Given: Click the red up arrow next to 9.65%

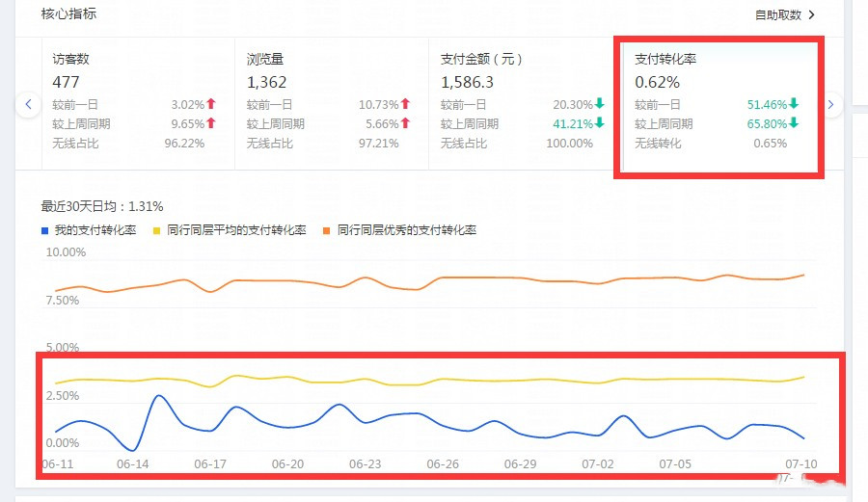Looking at the screenshot, I should tap(211, 123).
